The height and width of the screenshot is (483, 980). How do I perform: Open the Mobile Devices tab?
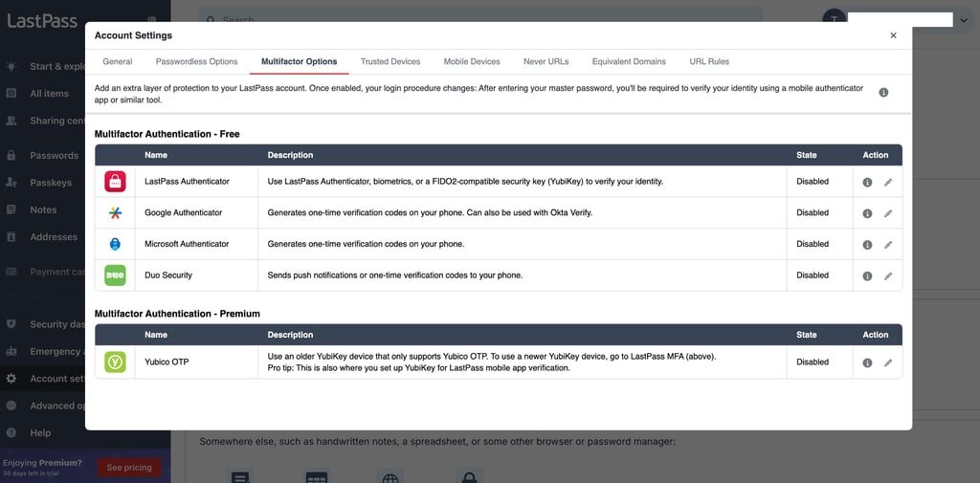(472, 62)
